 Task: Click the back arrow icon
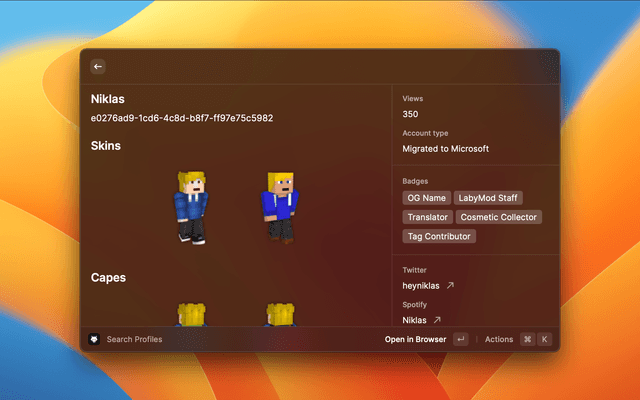pos(98,66)
